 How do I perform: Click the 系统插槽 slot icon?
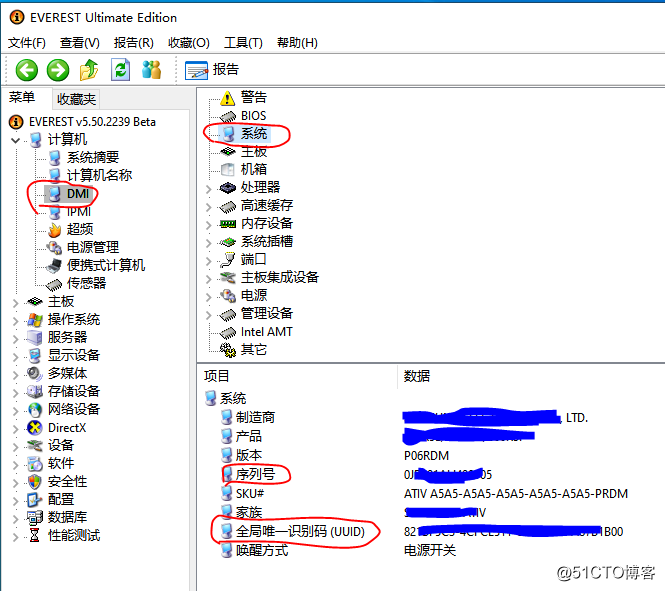click(x=228, y=242)
